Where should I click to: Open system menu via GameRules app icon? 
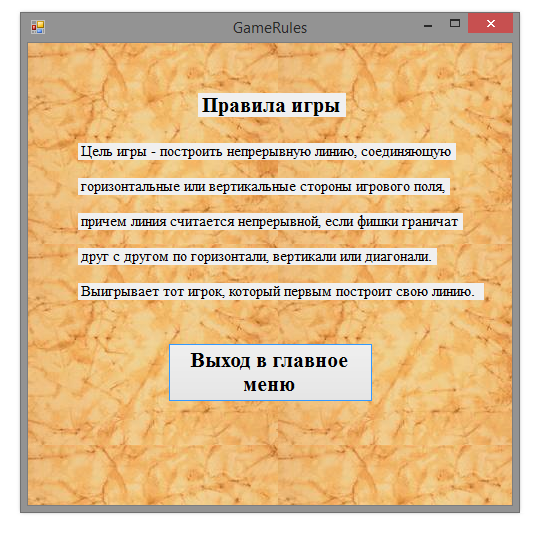pyautogui.click(x=38, y=27)
